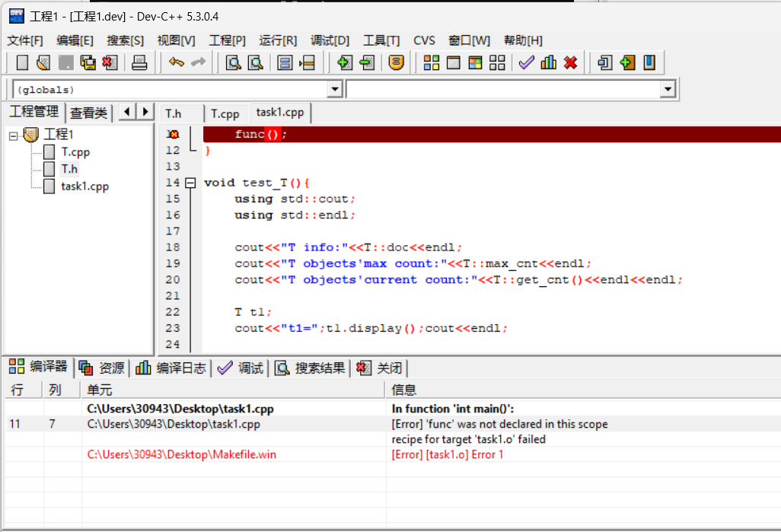Undo the last edit with the arrow icon
Viewport: 781px width, 532px height.
pos(177,62)
